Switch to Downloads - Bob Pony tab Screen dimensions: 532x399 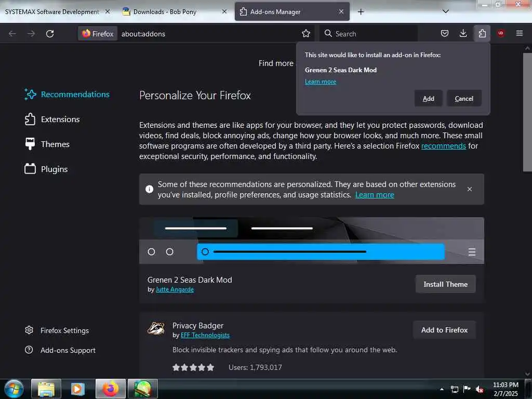point(165,11)
